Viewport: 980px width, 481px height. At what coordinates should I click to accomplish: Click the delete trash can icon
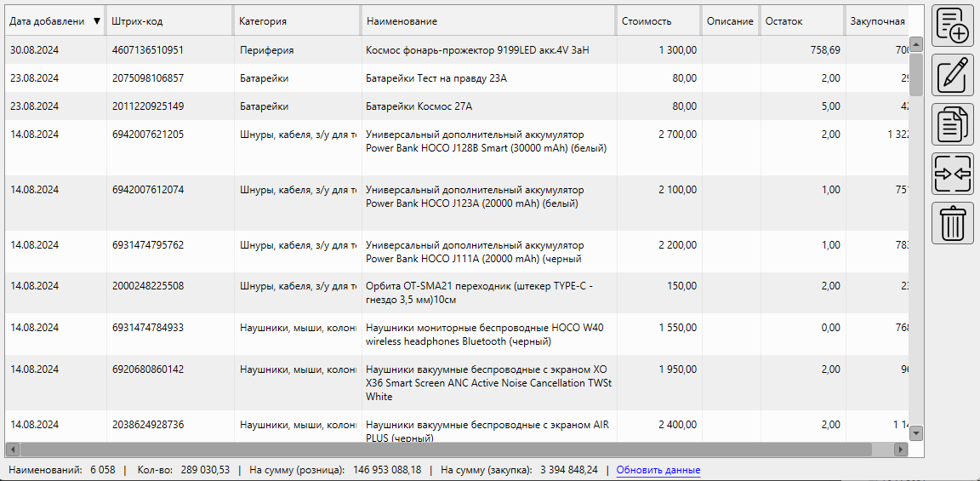click(953, 223)
